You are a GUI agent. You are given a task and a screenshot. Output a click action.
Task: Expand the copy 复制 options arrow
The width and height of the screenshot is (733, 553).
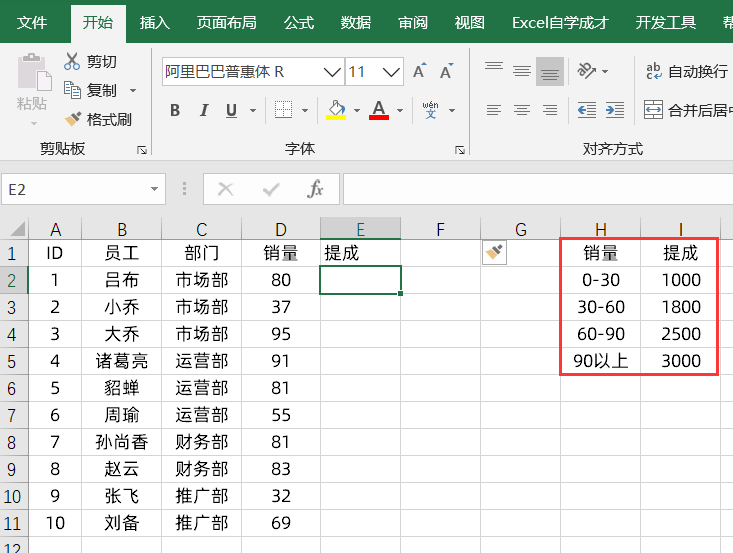(133, 90)
